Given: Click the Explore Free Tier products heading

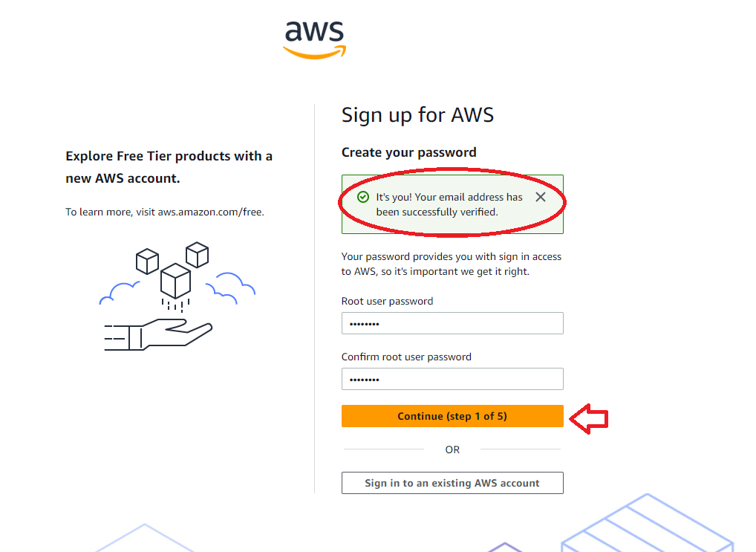Looking at the screenshot, I should pyautogui.click(x=169, y=167).
